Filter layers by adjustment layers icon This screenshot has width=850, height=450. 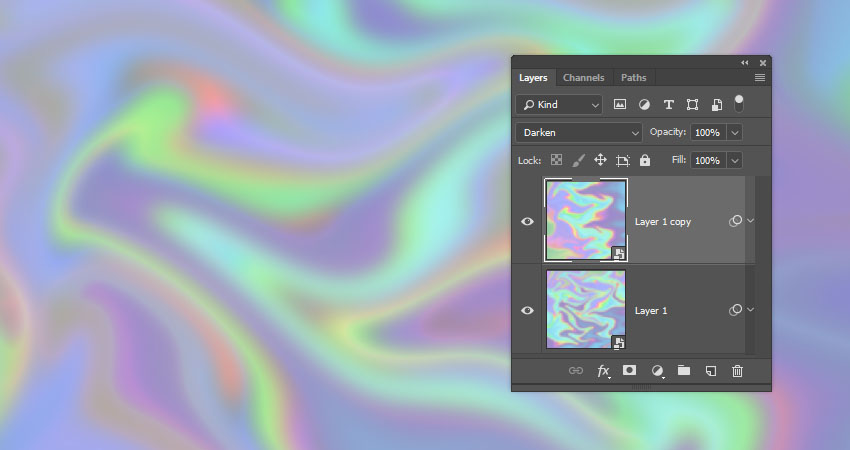tap(644, 105)
